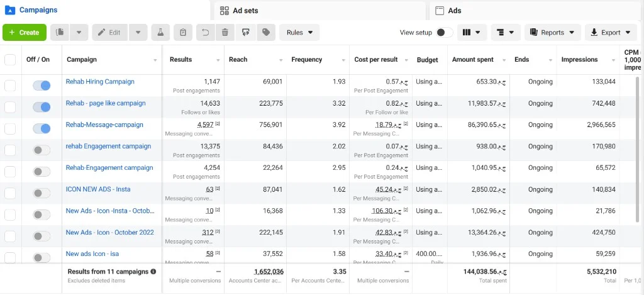Image resolution: width=644 pixels, height=295 pixels.
Task: Open the A/B test flask icon
Action: [160, 33]
